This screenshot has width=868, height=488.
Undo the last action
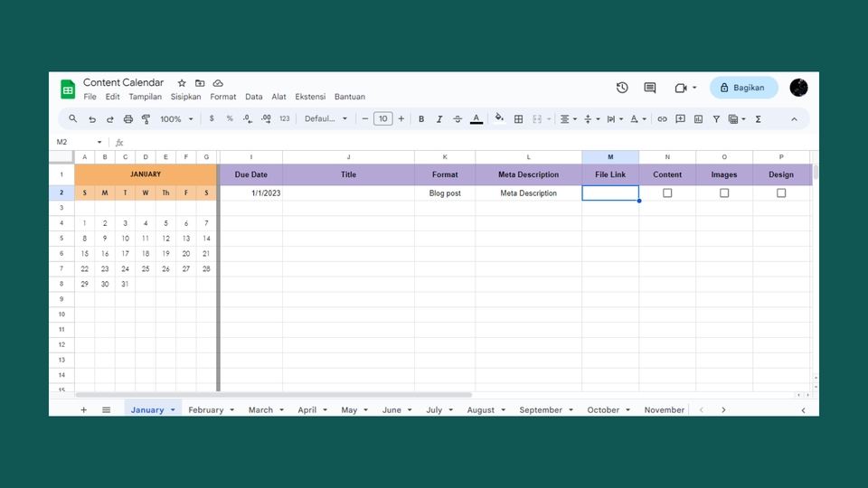(x=92, y=119)
